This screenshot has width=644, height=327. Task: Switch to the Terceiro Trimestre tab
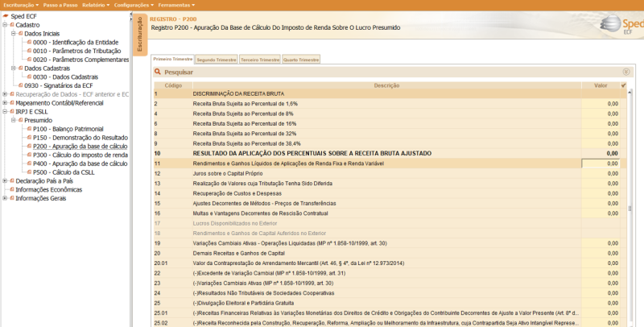(x=260, y=60)
